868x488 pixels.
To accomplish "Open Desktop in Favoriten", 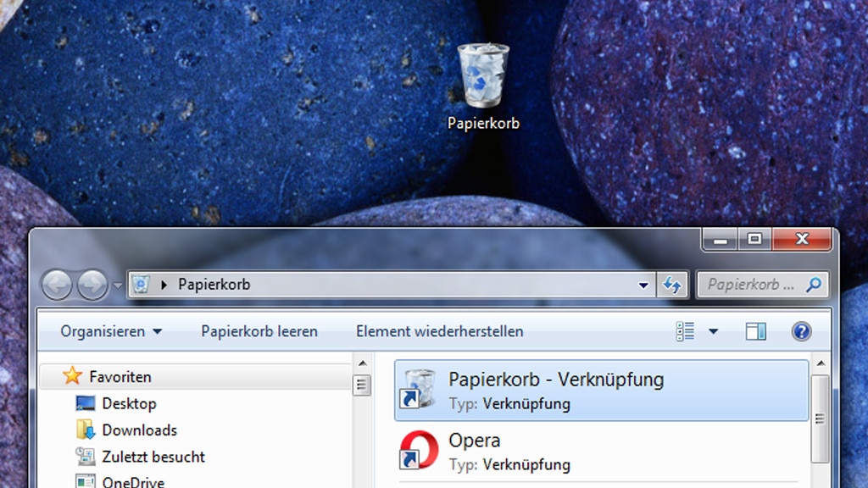I will (129, 403).
